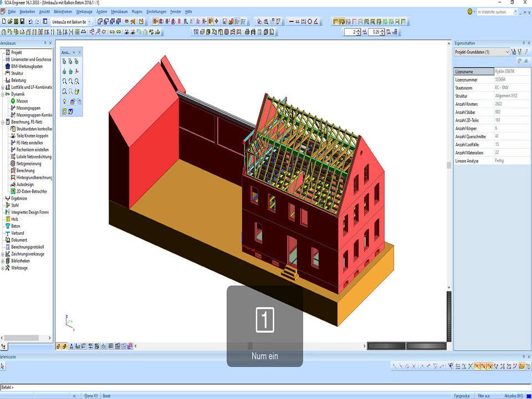Select the Massen item under Dynamik

22,101
